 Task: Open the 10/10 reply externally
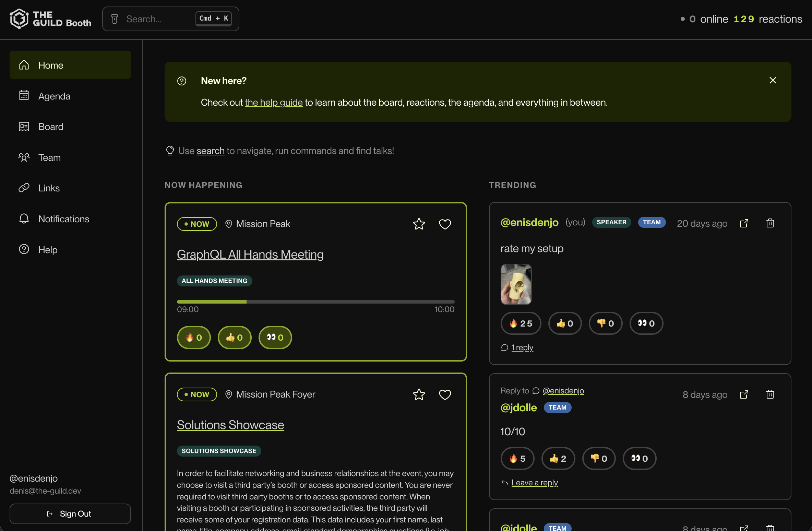click(x=744, y=394)
